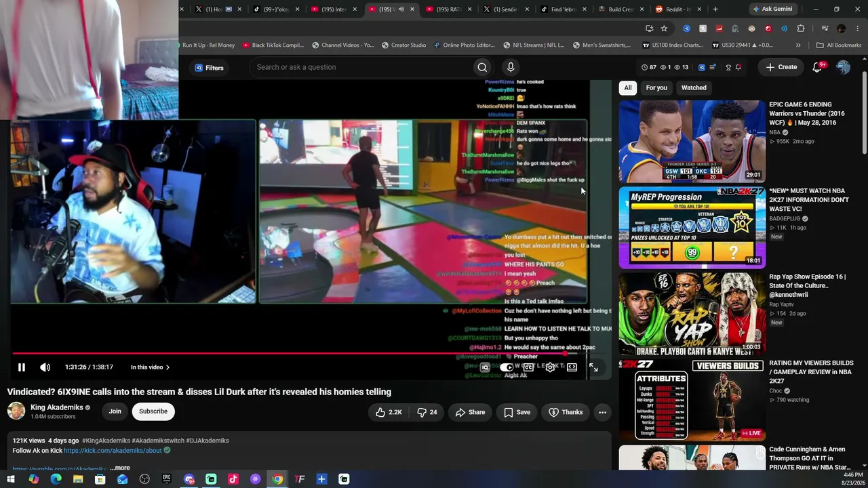
Task: Open Windows Start menu
Action: coord(11,479)
